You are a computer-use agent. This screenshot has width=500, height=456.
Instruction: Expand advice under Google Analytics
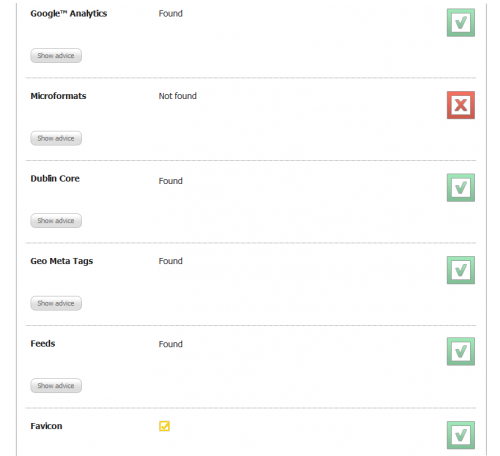coord(56,56)
